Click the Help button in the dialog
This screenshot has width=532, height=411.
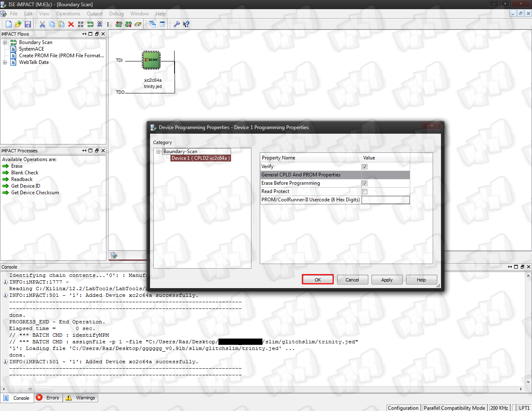pyautogui.click(x=421, y=280)
